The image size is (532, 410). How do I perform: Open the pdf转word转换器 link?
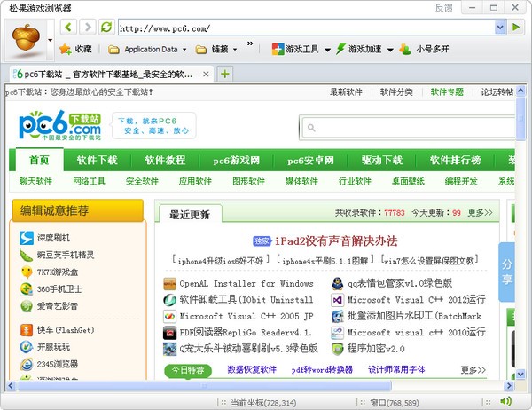click(322, 369)
